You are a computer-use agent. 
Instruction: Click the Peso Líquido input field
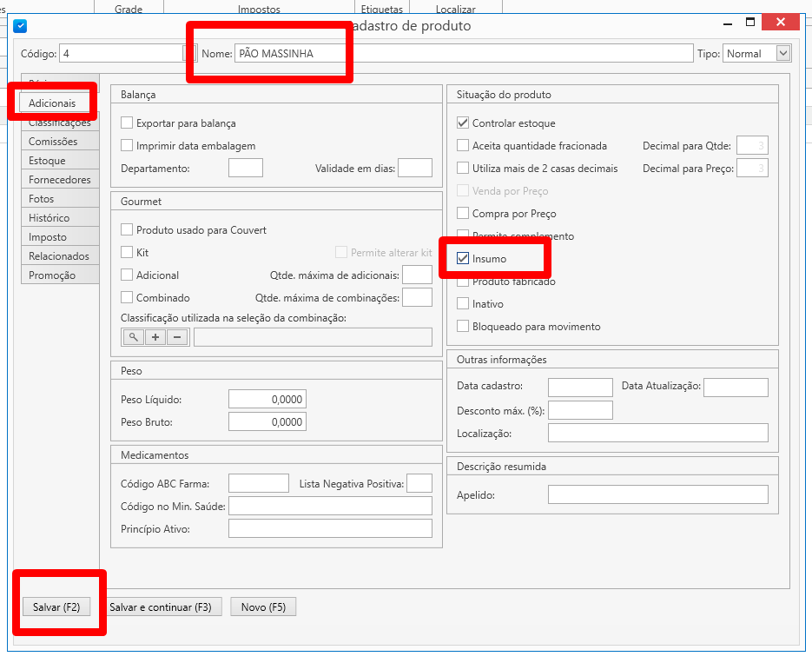(267, 400)
